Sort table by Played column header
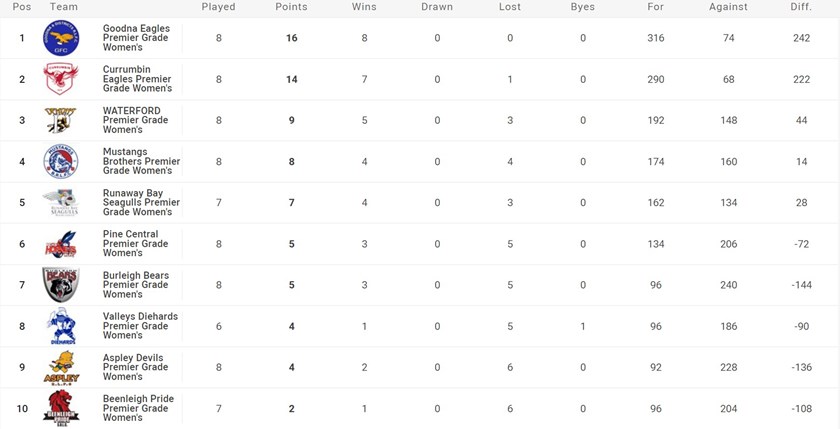Viewport: 840px width, 429px height. click(x=219, y=7)
